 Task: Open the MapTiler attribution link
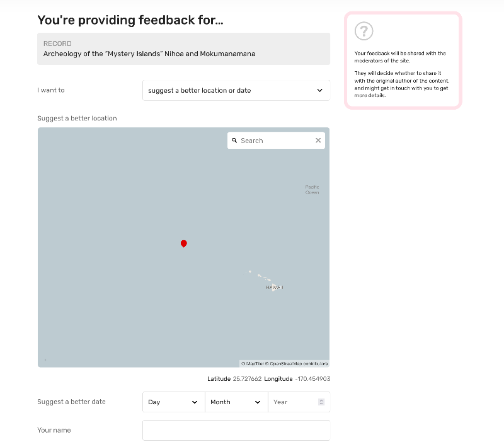click(253, 364)
